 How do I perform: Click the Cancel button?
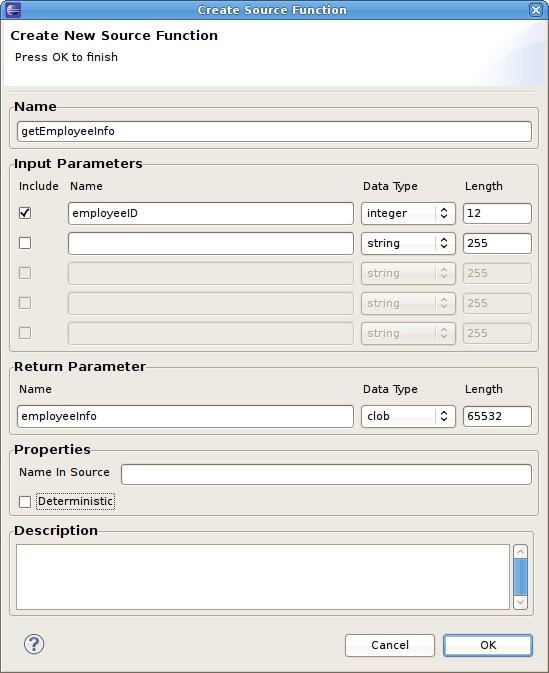pos(390,645)
